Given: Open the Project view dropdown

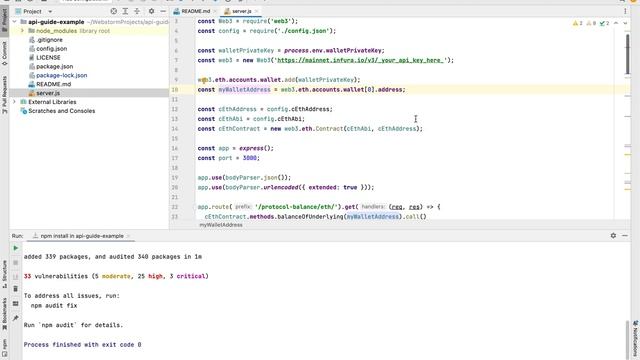Looking at the screenshot, I should pyautogui.click(x=50, y=11).
